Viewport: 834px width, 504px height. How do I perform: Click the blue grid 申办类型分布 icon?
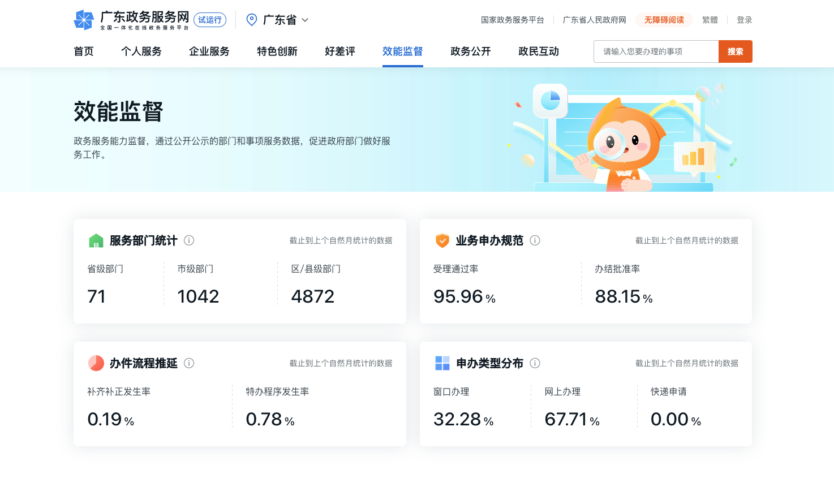[442, 363]
